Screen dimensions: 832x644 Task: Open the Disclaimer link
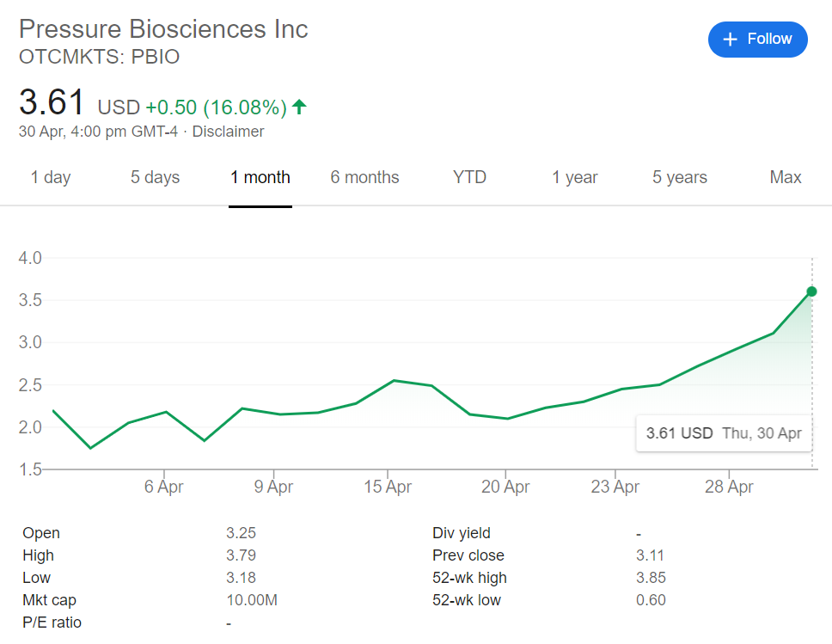(228, 132)
